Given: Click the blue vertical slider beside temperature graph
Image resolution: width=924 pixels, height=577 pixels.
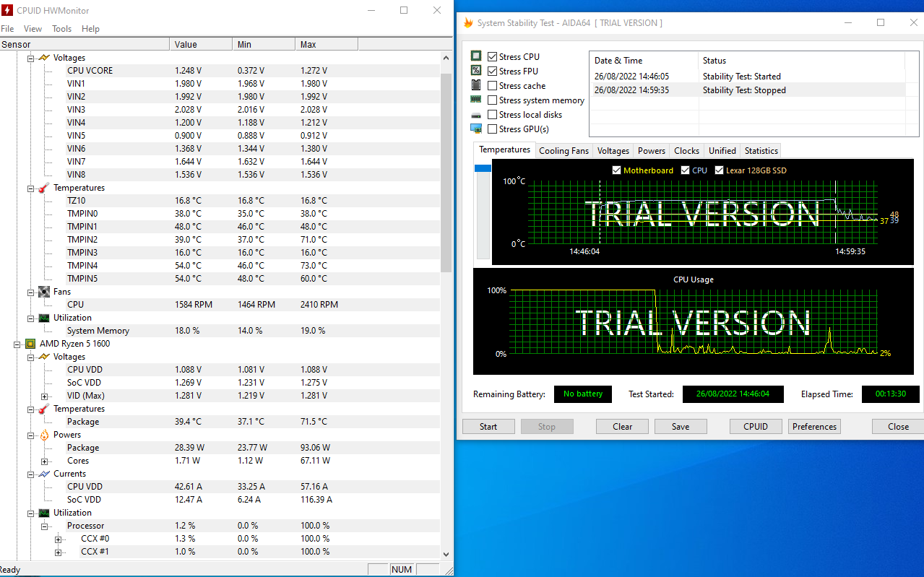Looking at the screenshot, I should pos(483,168).
